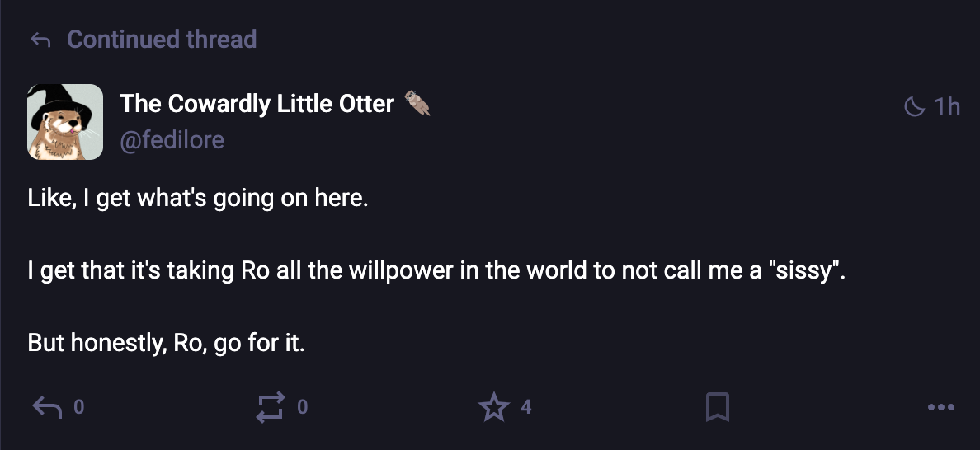
Task: Click the otter emoji after the display name
Action: 418,104
